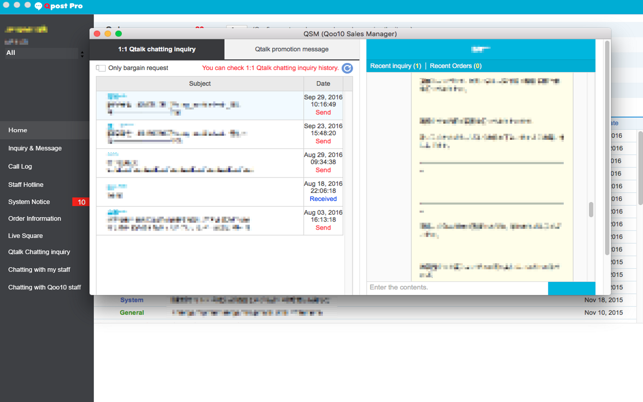Click the QSM window yellow minimize button

pyautogui.click(x=108, y=34)
